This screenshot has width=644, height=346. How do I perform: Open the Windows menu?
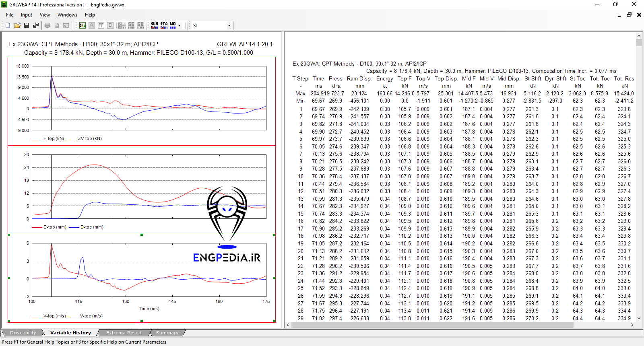(67, 15)
